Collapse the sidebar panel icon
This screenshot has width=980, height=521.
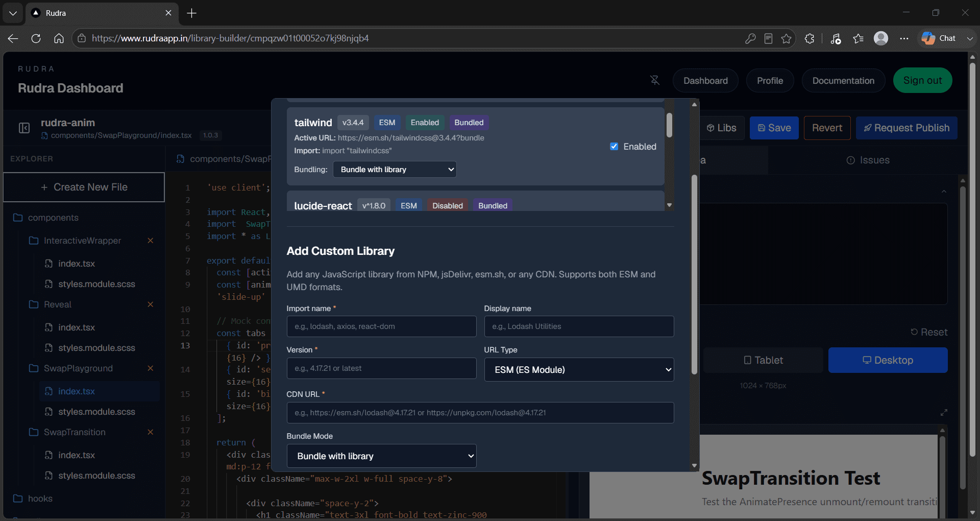[24, 128]
